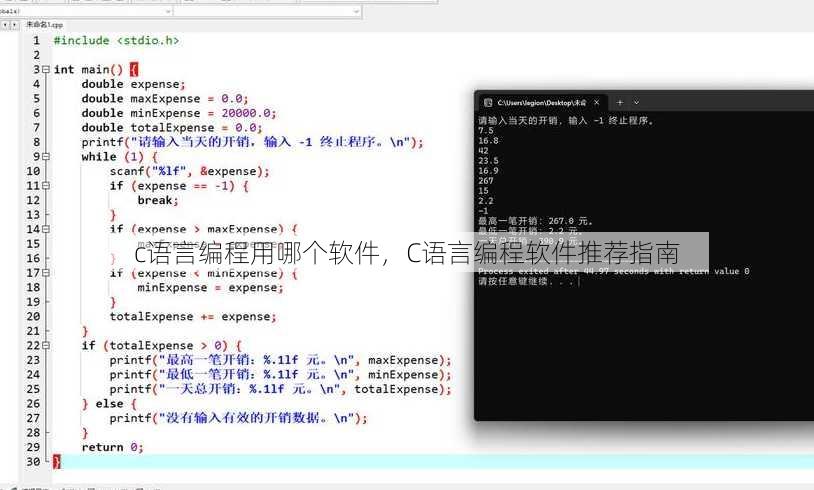Open the empty member function dropdown
Screen dimensions: 814x490
coord(267,11)
